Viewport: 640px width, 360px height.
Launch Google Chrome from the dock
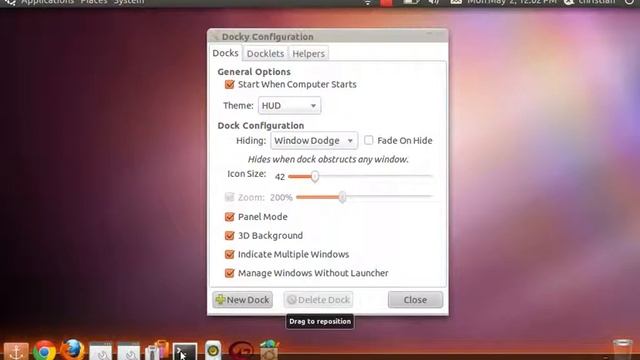[x=44, y=351]
